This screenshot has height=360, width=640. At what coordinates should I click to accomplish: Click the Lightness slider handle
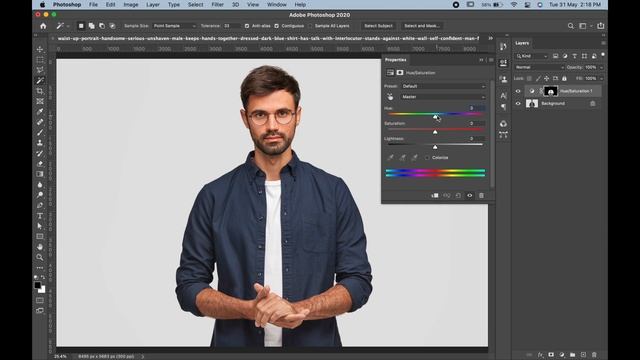tap(435, 147)
